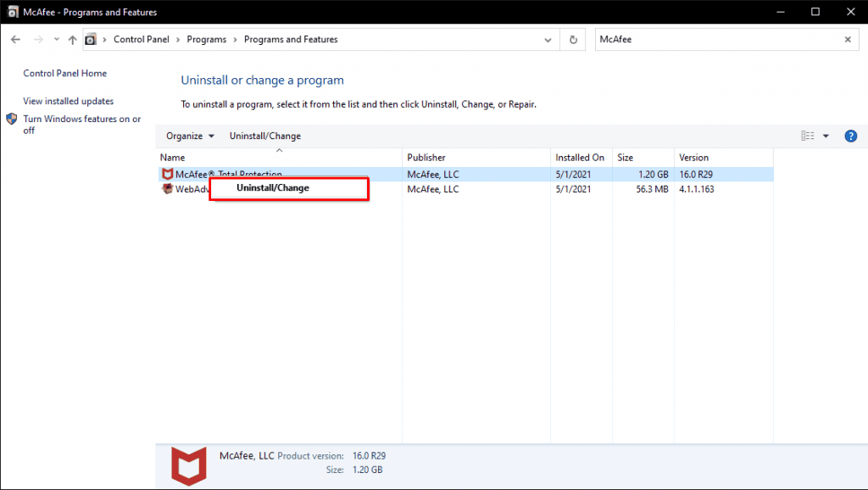Screen dimensions: 868x490
Task: Clear the search box with the X
Action: point(848,39)
